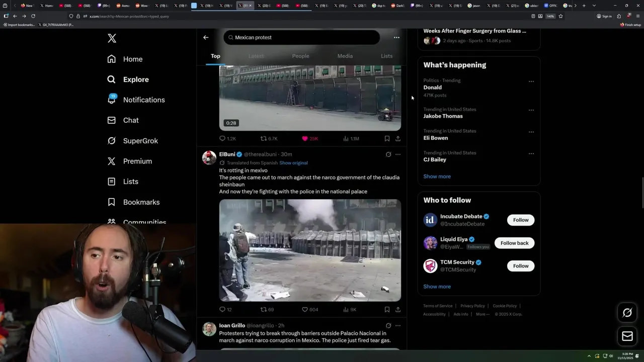Open SuperGrok in sidebar
Viewport: 644px width, 362px height.
(132, 141)
